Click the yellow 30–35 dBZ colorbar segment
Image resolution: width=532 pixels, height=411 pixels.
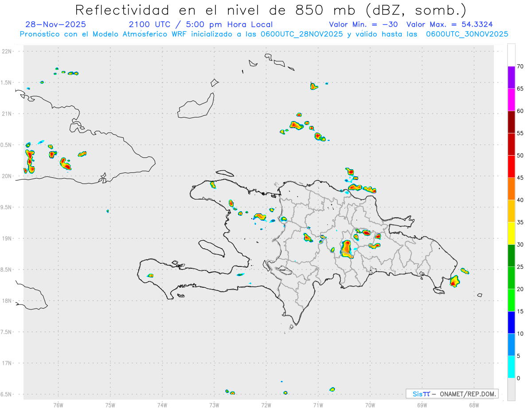511,233
